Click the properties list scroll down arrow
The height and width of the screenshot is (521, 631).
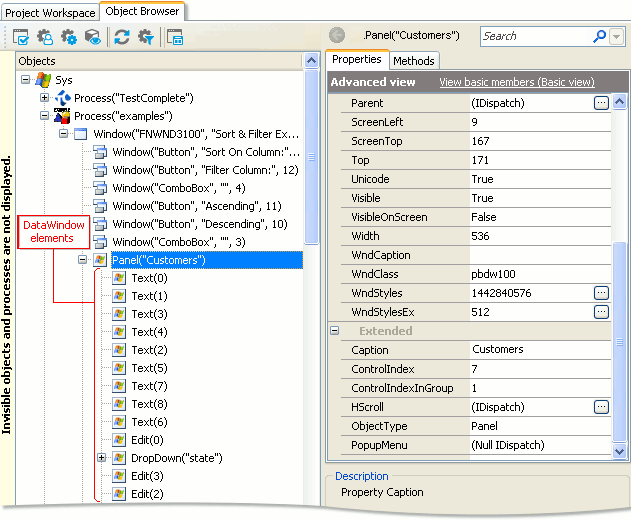620,452
